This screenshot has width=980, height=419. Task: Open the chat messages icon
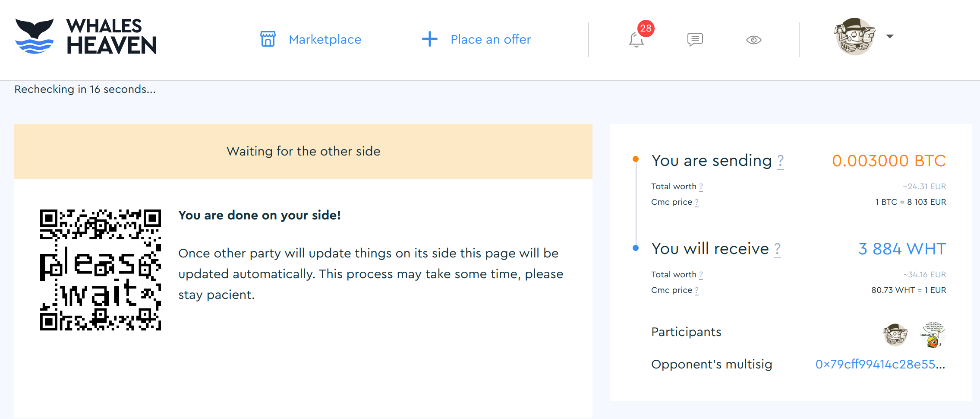pyautogui.click(x=695, y=40)
